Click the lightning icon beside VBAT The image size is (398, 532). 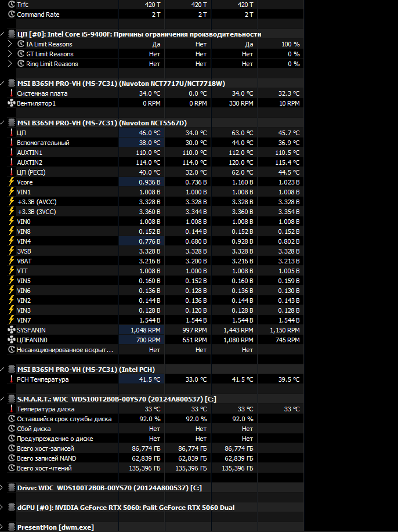(x=12, y=261)
